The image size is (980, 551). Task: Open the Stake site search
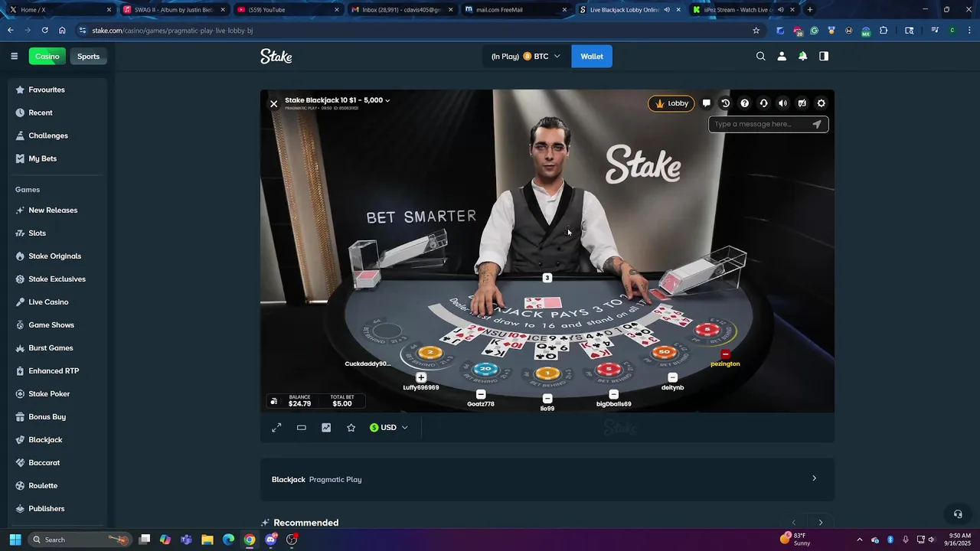760,56
